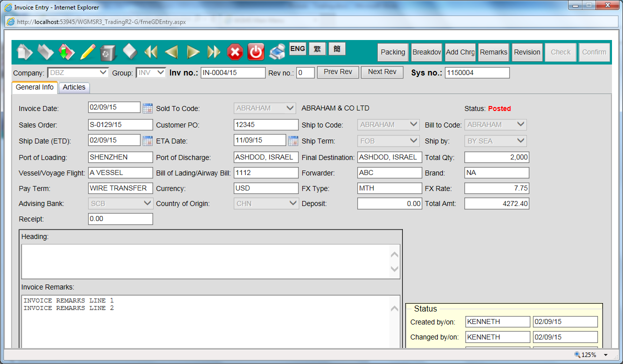
Task: Open calendar picker for ETA Date
Action: (x=293, y=141)
